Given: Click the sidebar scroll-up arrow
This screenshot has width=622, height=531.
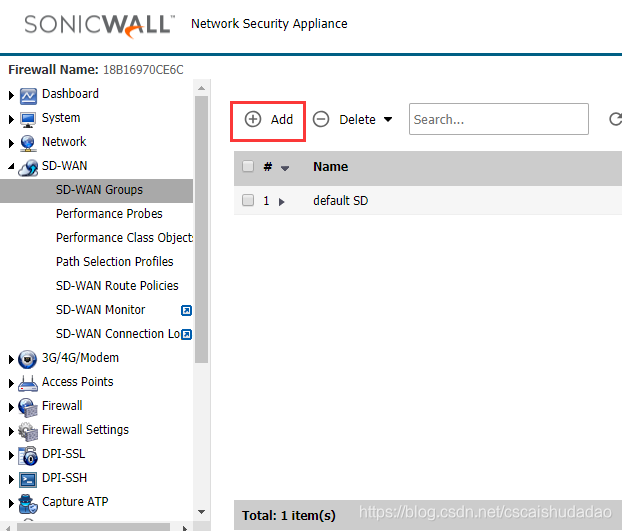Looking at the screenshot, I should click(202, 88).
